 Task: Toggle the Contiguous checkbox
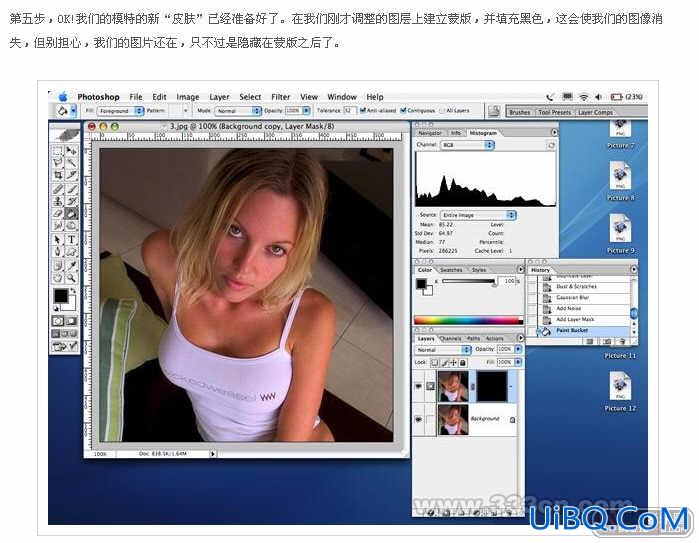click(x=403, y=110)
